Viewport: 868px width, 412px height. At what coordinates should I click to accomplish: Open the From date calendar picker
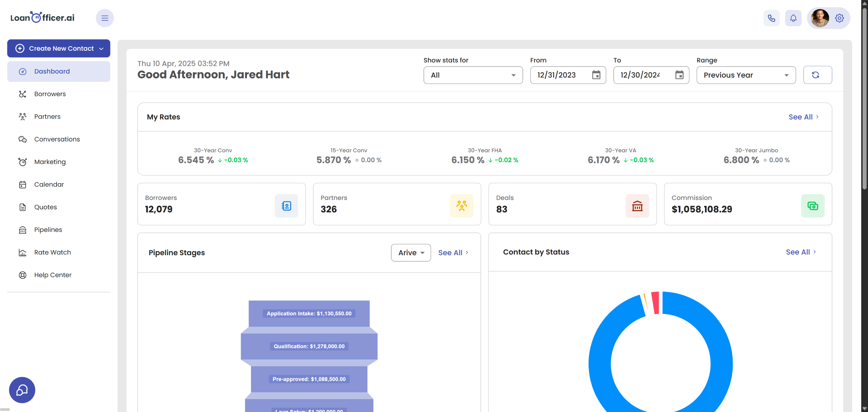click(x=596, y=75)
